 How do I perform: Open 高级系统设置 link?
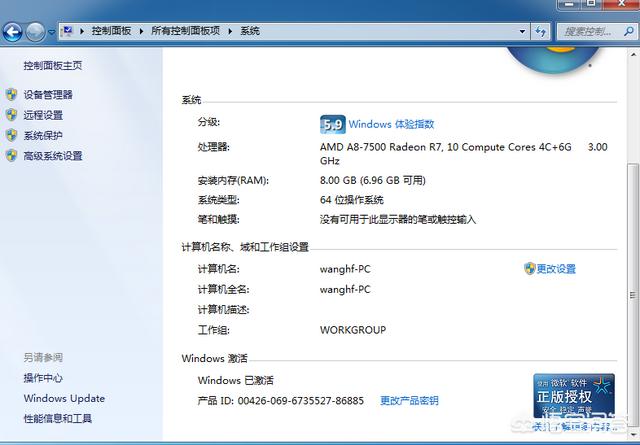(53, 156)
